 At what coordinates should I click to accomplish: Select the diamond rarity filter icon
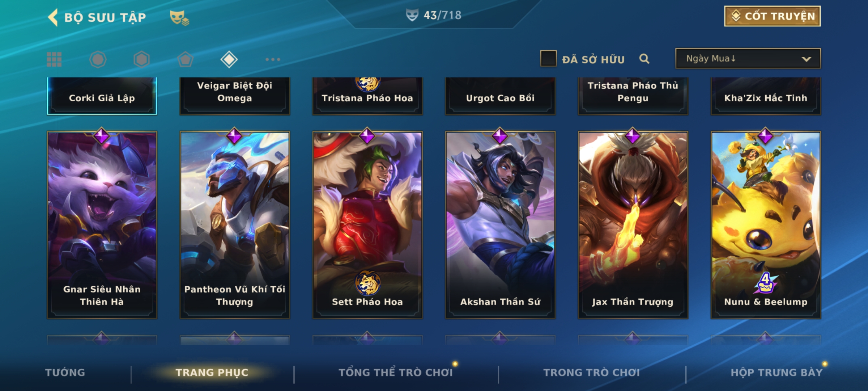229,59
